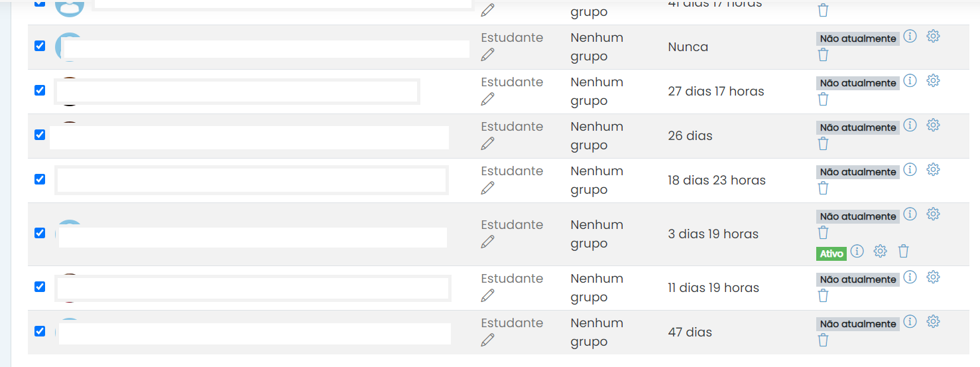
Task: Click Nenhum grupo in the 18 dias 23 horas row
Action: 597,180
